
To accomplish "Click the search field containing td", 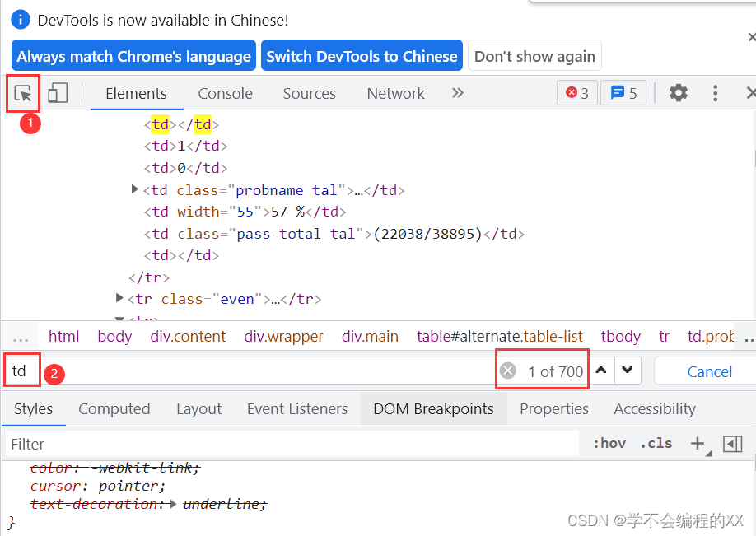I will coord(250,371).
